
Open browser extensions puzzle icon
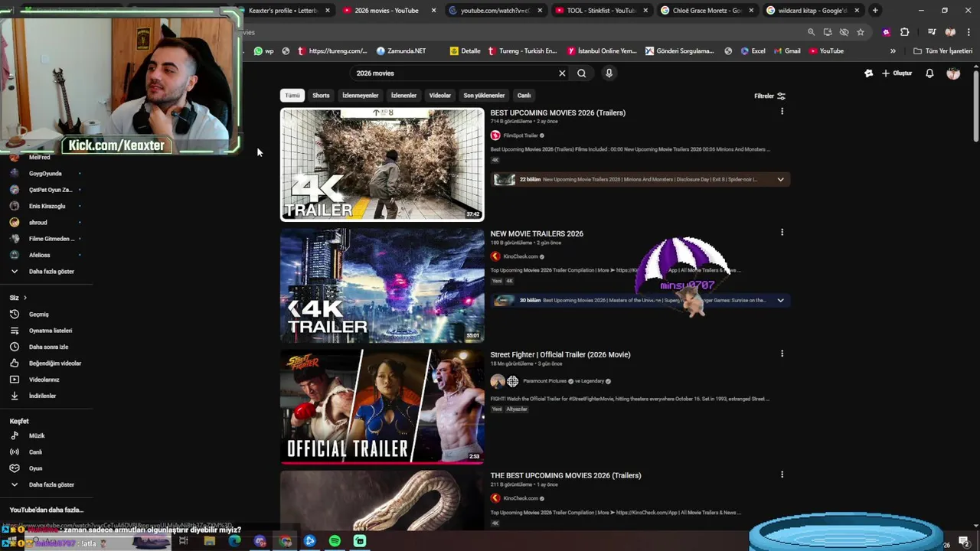coord(905,32)
